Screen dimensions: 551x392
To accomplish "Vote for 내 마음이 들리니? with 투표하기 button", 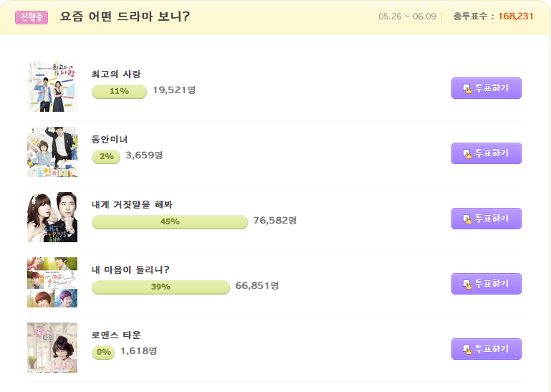I will tap(487, 284).
